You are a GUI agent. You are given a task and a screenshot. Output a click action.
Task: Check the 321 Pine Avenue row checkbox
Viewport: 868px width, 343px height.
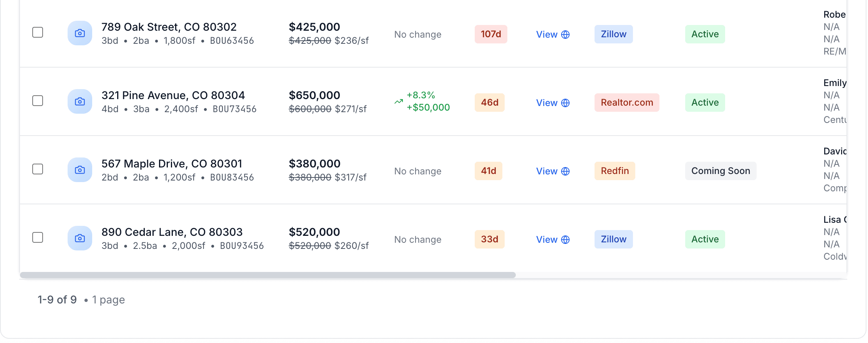37,101
